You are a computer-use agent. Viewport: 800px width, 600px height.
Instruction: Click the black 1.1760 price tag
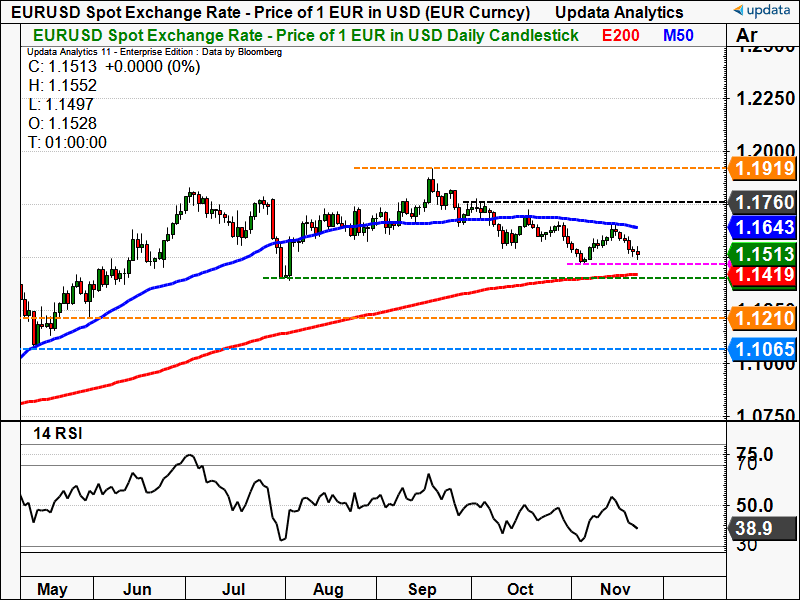pyautogui.click(x=762, y=203)
